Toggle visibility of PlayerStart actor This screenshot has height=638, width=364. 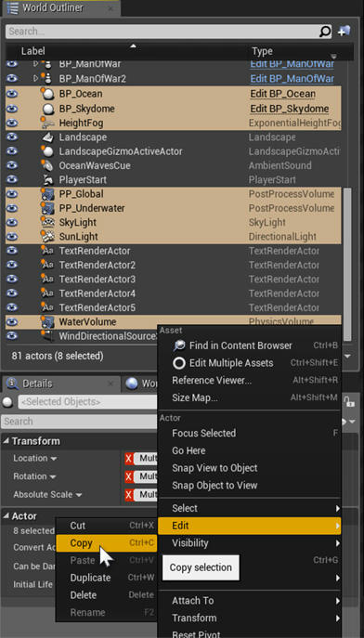coord(12,179)
